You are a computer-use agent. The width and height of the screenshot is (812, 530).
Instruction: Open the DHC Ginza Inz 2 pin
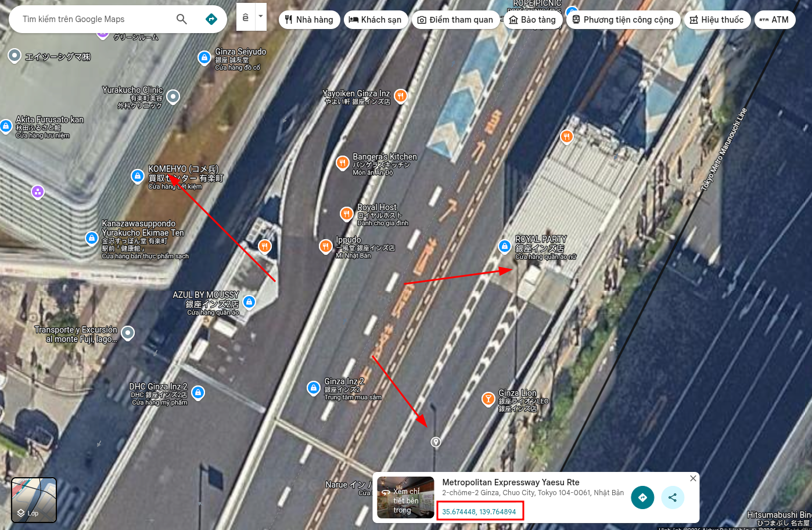[198, 393]
